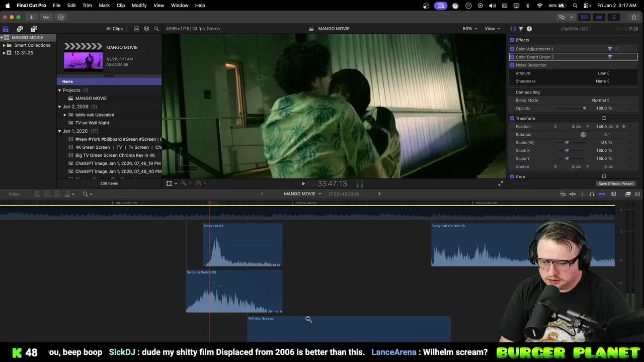
Task: Open the Mark menu
Action: point(104,5)
